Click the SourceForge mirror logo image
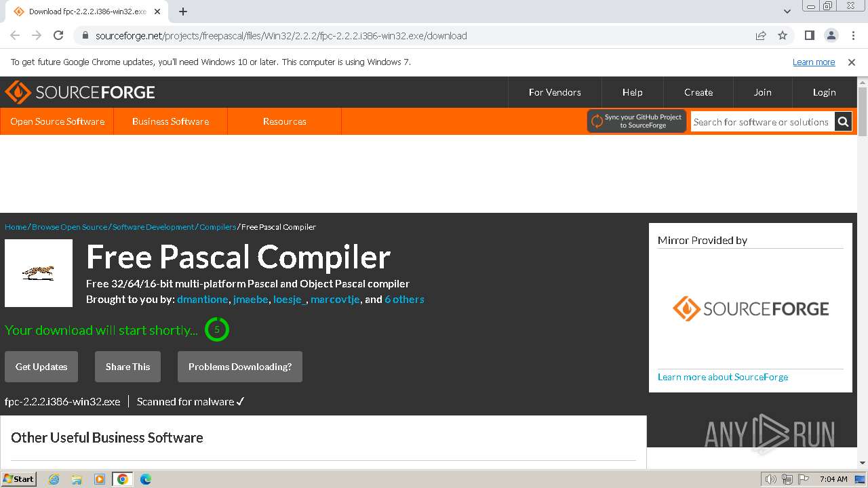This screenshot has height=488, width=868. tap(751, 309)
